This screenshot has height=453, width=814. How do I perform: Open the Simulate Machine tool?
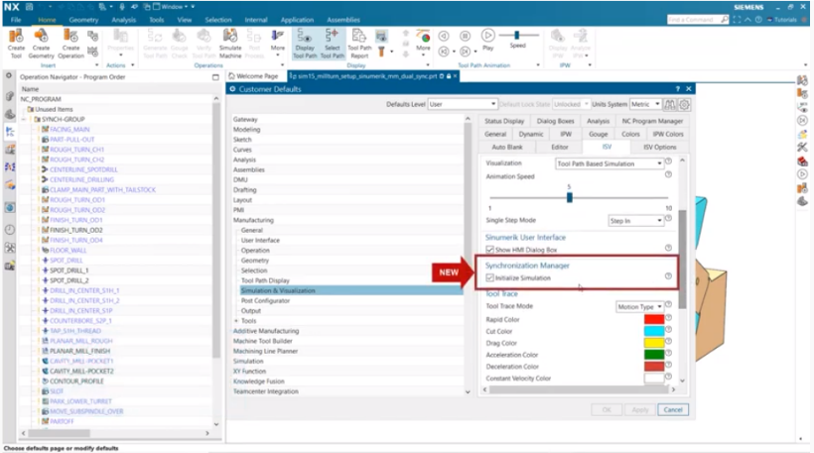[230, 44]
